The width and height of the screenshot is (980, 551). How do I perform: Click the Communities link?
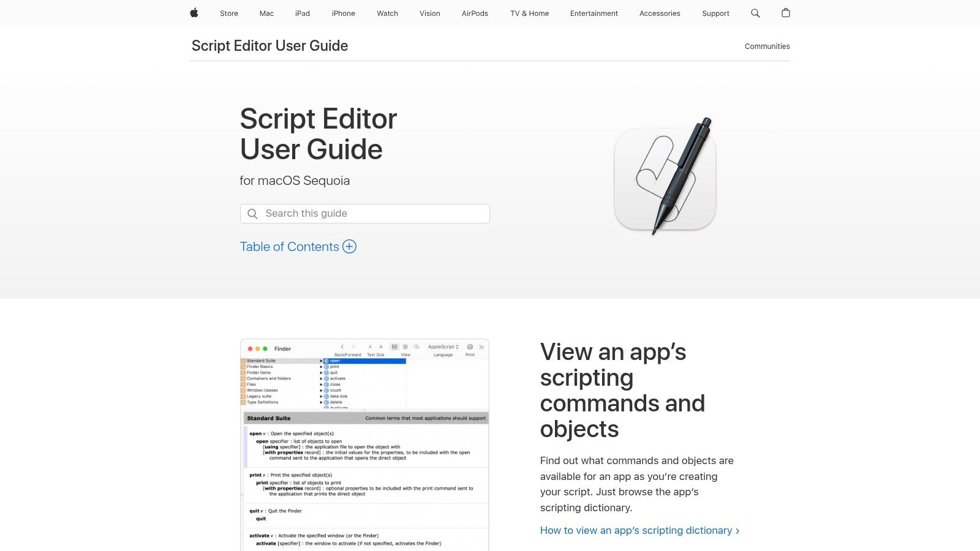point(767,47)
